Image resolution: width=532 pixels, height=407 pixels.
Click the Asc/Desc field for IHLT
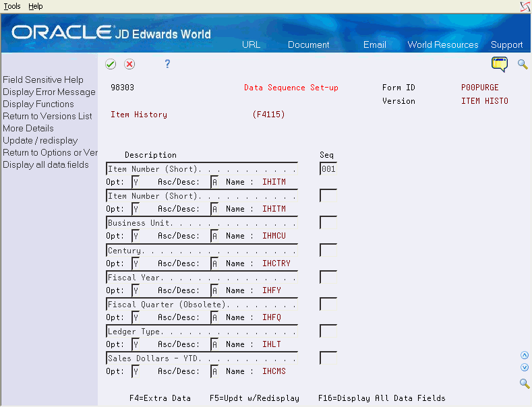coord(214,344)
